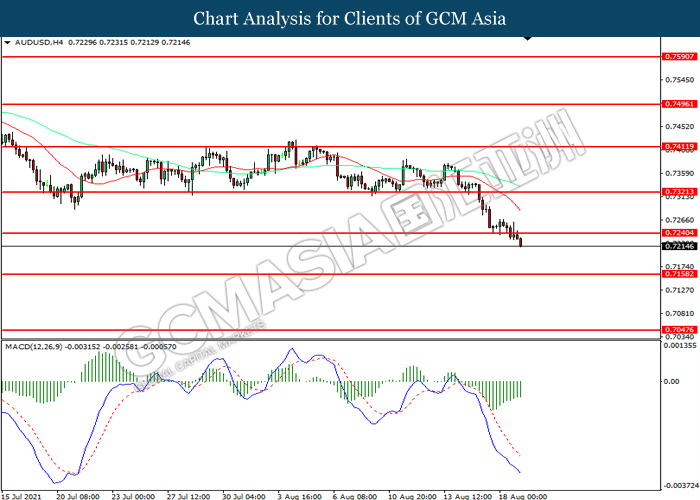This screenshot has width=700, height=500.
Task: Select the 0.73213 red price label
Action: pos(679,192)
